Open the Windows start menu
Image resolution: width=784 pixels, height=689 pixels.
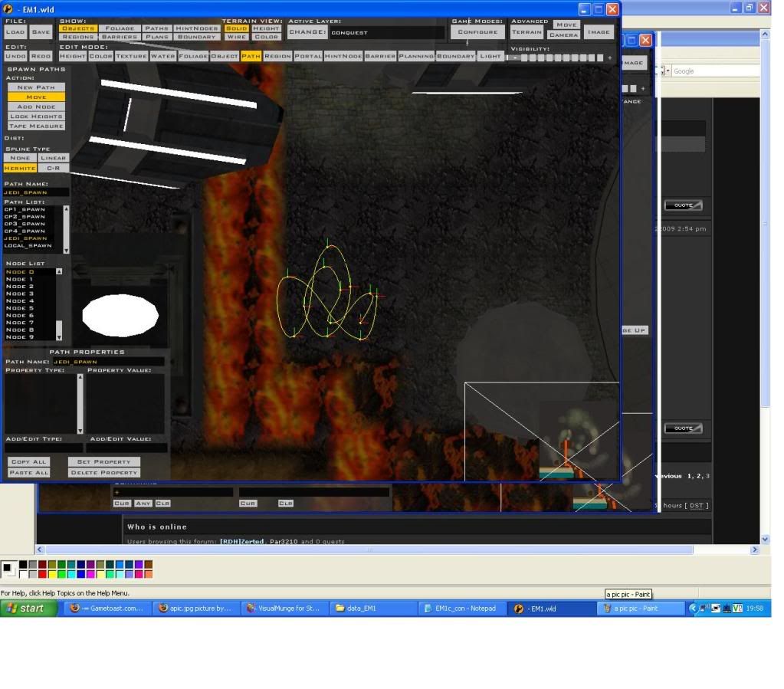(x=28, y=608)
